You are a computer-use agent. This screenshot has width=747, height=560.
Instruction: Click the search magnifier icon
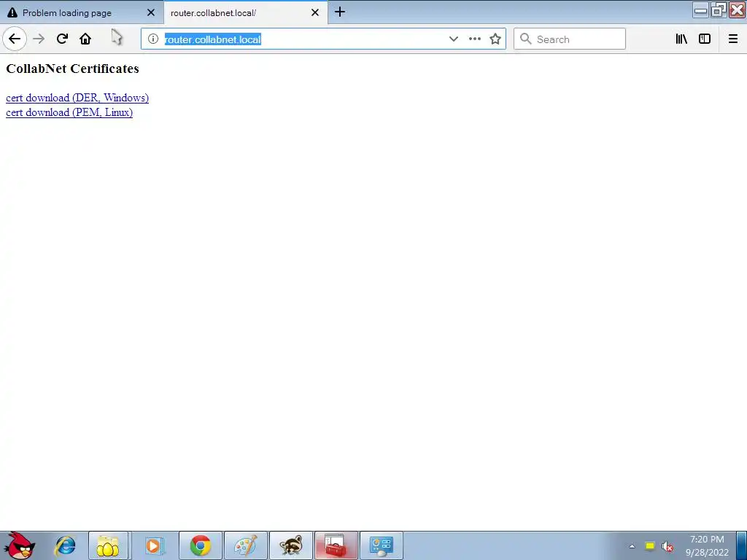(x=525, y=39)
